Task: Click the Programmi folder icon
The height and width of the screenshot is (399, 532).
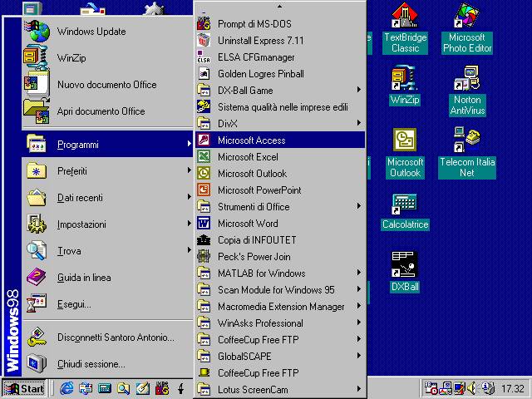Action: [37, 144]
